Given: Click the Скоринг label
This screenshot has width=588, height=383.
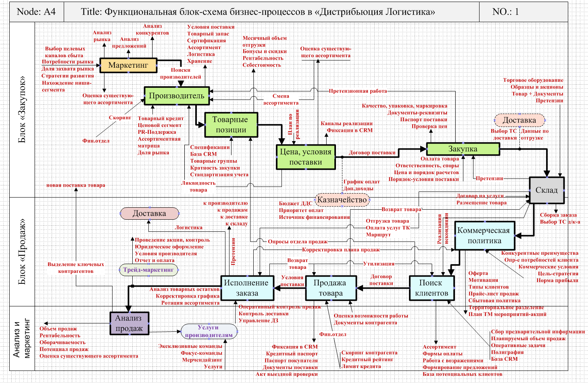Looking at the screenshot, I should (120, 118).
